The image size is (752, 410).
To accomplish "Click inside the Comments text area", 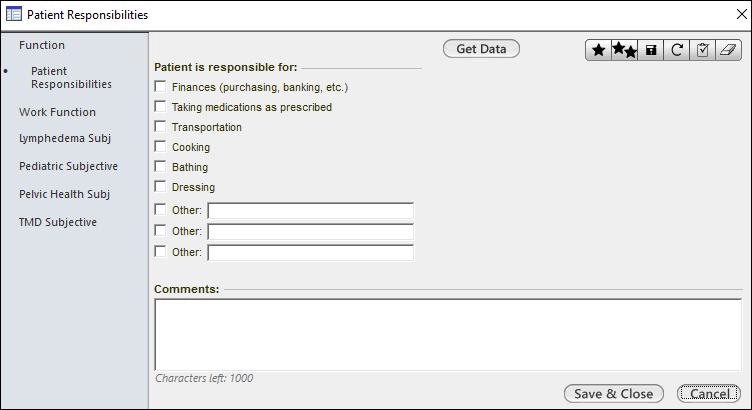I will [x=448, y=335].
